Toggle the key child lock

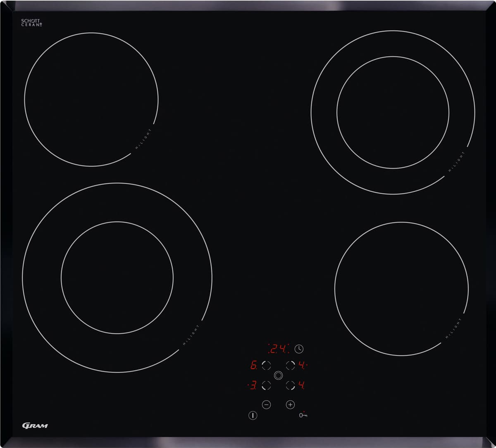point(303,415)
